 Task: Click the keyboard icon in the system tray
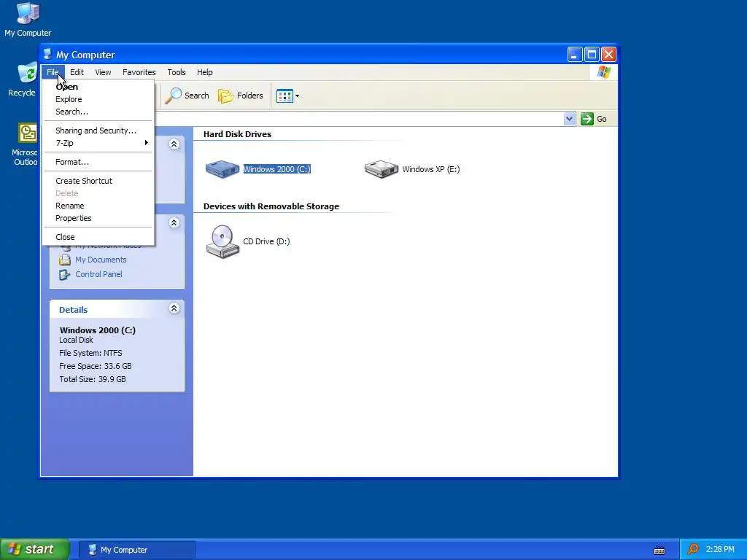point(659,550)
